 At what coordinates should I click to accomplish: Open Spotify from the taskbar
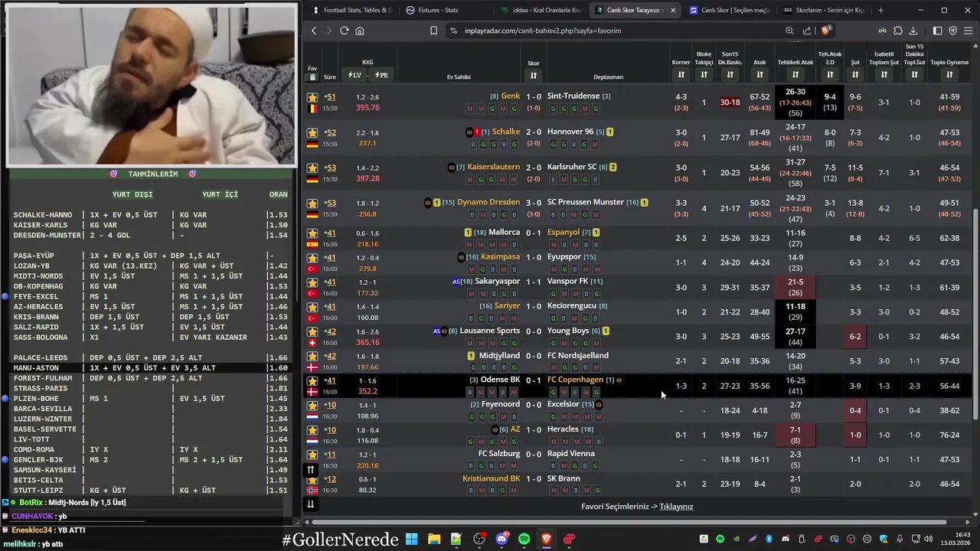[524, 540]
